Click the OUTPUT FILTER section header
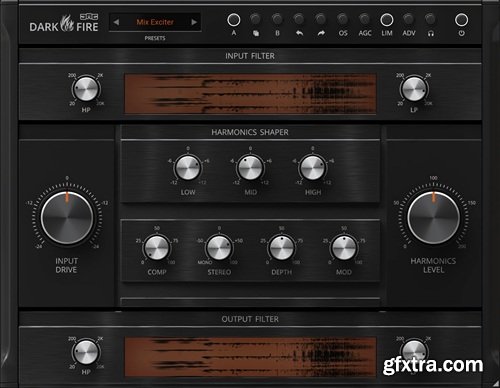500x388 pixels. [250, 319]
